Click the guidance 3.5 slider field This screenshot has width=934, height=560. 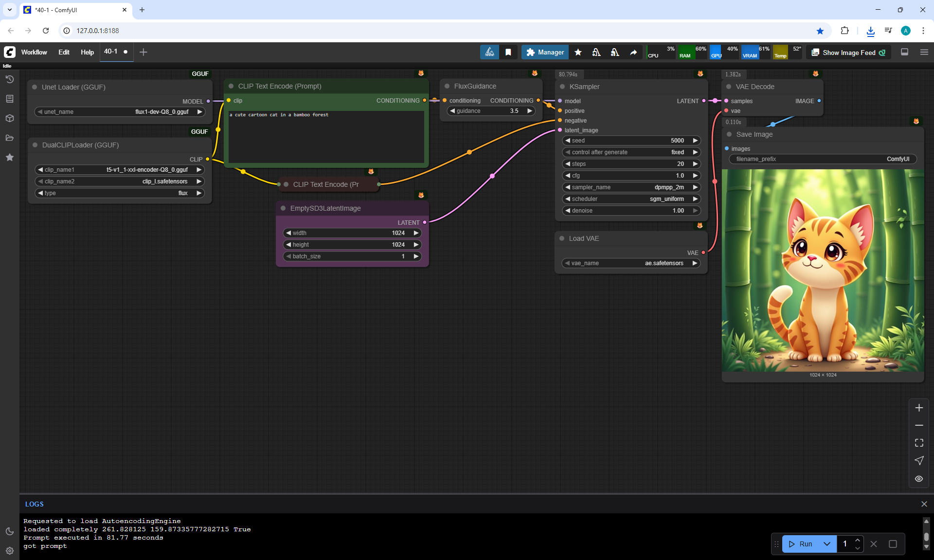pos(491,111)
